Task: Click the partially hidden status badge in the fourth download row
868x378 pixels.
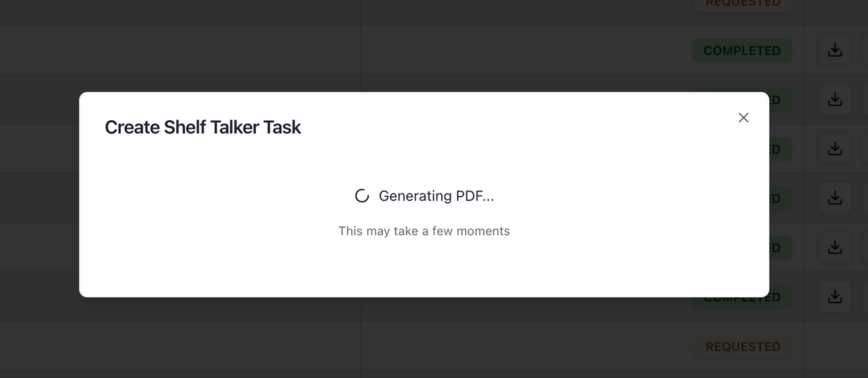Action: pyautogui.click(x=777, y=198)
